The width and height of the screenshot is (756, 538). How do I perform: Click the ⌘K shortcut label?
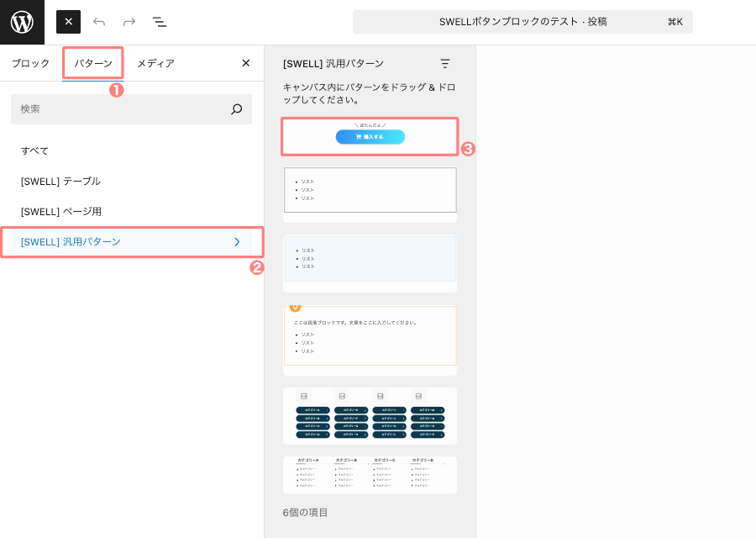tap(675, 22)
